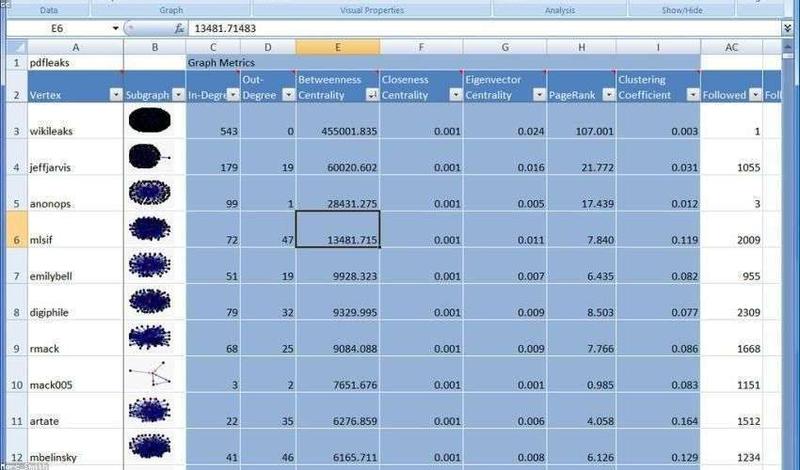Click the formula bar showing 13481.71483

(484, 29)
